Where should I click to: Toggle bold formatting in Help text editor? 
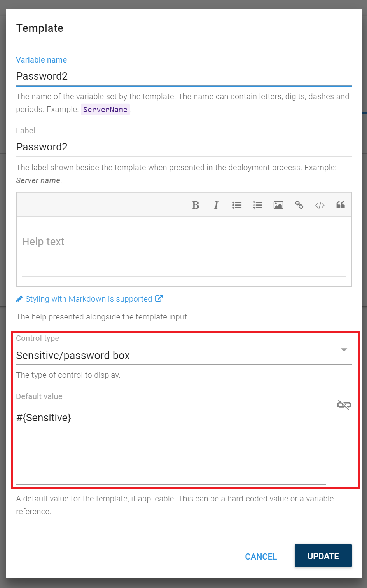click(196, 205)
